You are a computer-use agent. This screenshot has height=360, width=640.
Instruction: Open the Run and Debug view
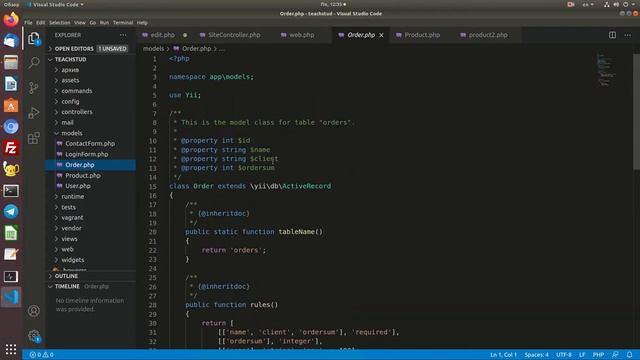34,113
